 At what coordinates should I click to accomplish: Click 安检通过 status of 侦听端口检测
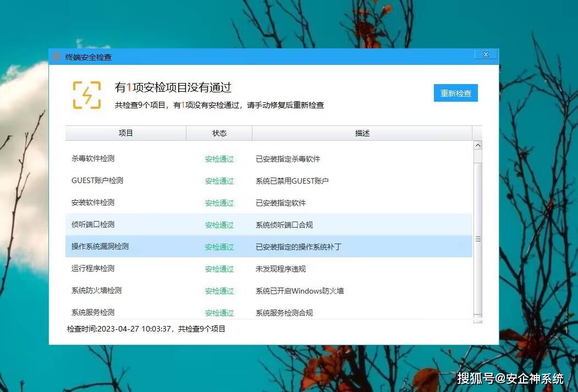(219, 225)
